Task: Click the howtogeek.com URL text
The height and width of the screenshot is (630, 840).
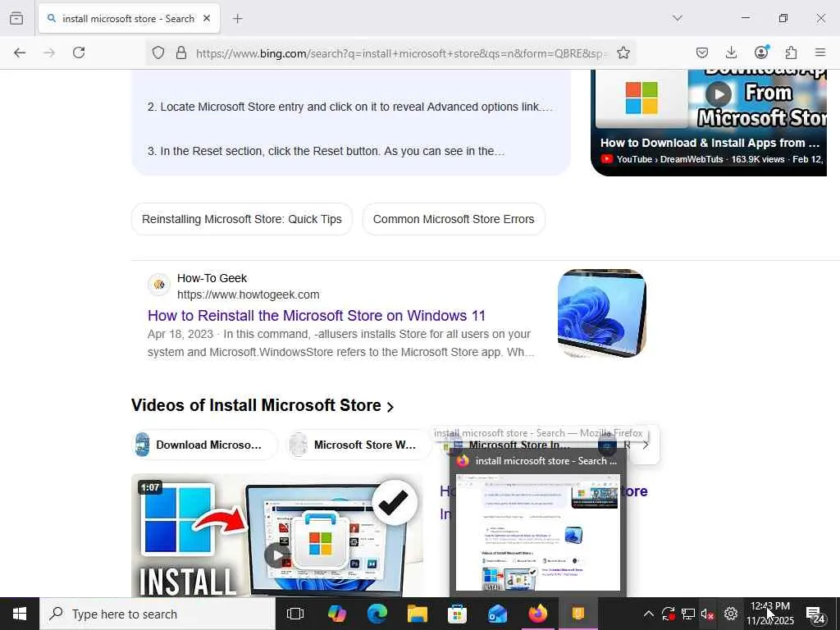Action: pyautogui.click(x=248, y=294)
